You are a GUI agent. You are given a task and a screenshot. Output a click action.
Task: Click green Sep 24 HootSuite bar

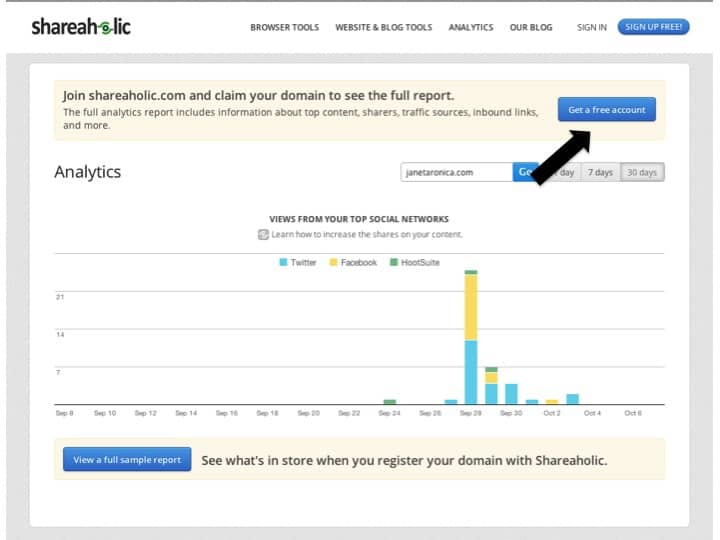pos(389,402)
